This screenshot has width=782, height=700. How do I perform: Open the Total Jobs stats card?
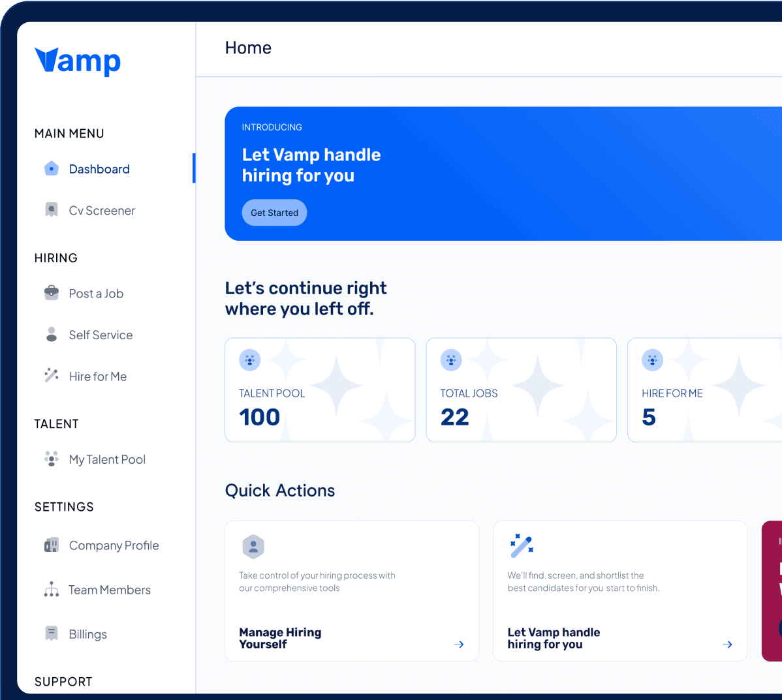(x=521, y=390)
